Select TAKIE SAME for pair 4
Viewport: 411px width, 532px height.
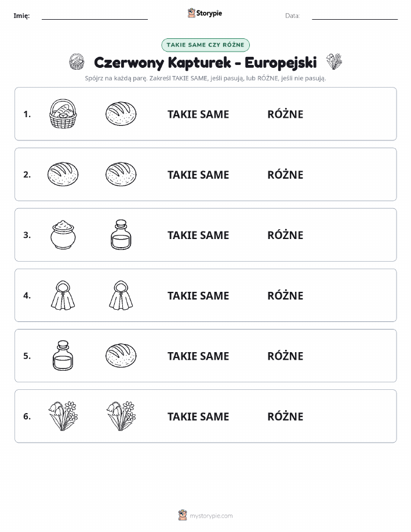[x=198, y=295]
